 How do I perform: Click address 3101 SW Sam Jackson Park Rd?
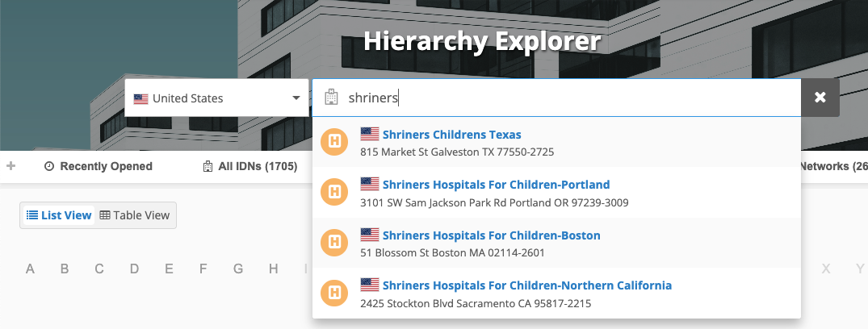pyautogui.click(x=494, y=202)
